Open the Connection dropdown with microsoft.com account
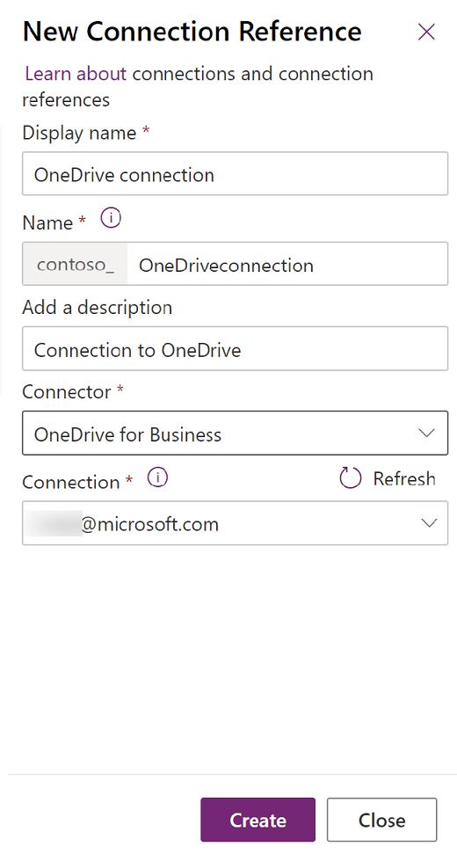Viewport: 457px width, 868px height. point(235,523)
